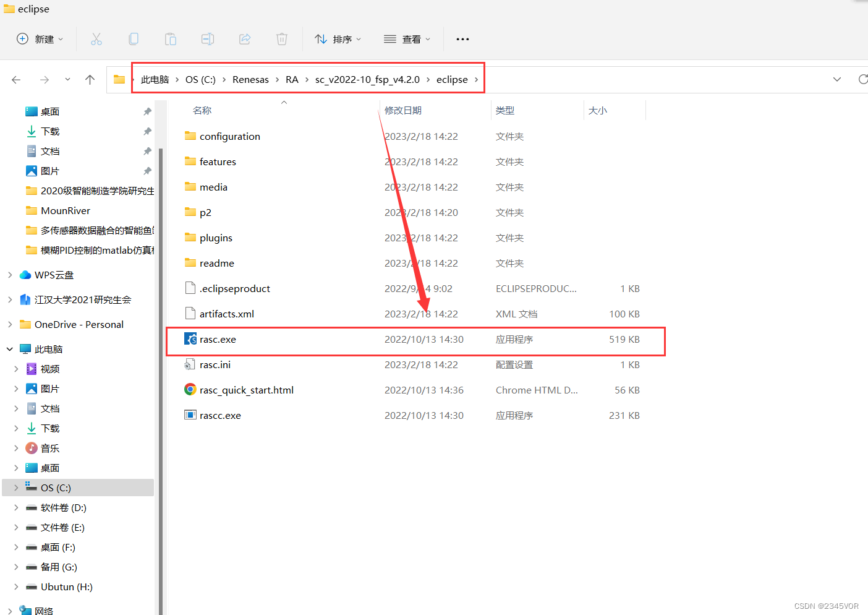Click the Copy icon in toolbar
Viewport: 868px width, 615px height.
(x=134, y=39)
